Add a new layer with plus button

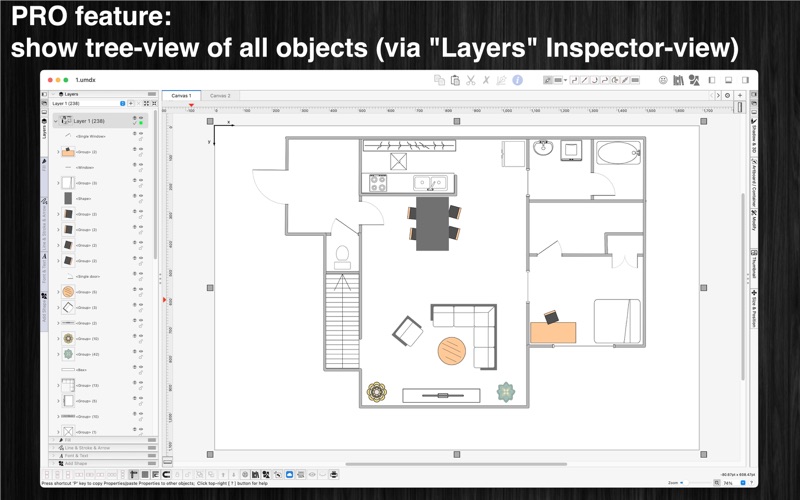131,103
